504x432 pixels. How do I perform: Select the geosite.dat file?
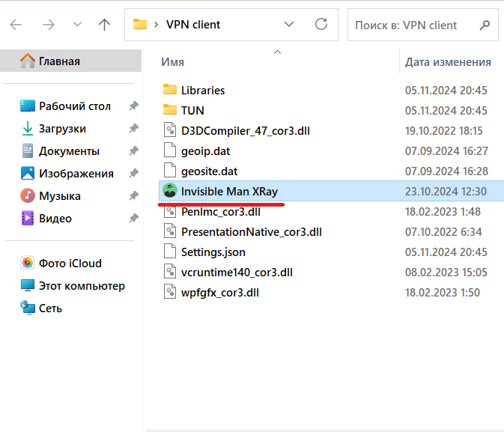[x=209, y=171]
